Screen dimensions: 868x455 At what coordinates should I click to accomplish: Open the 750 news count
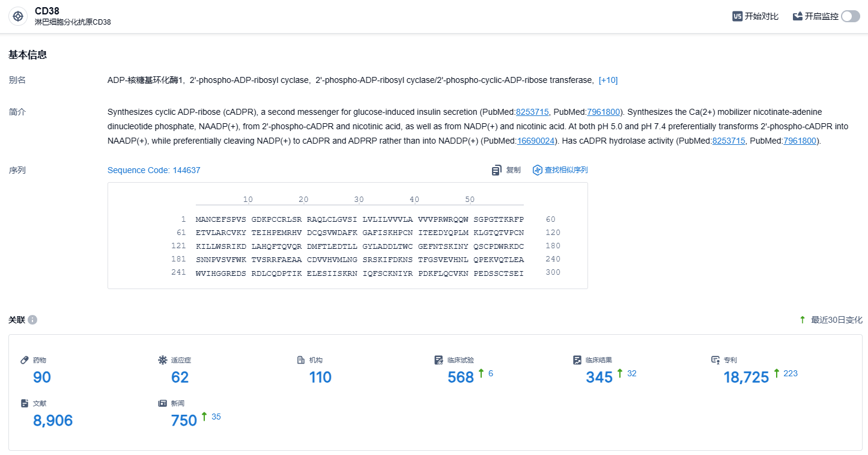[x=184, y=421]
